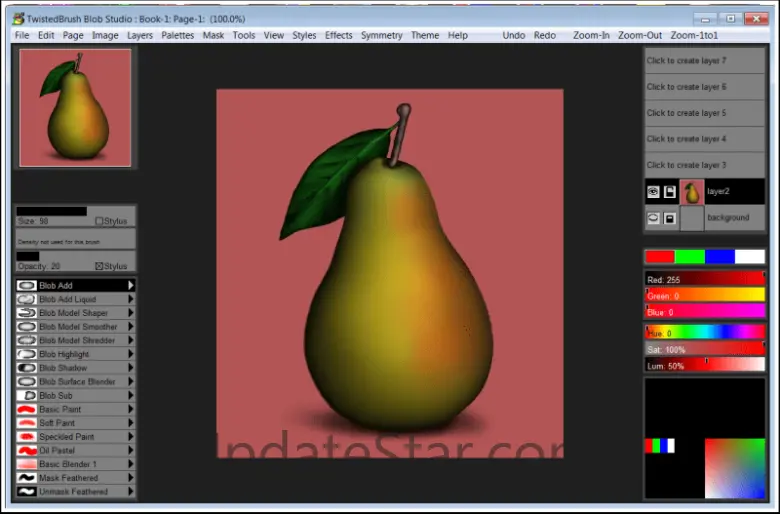Open the Symmetry menu
Viewport: 780px width, 514px height.
tap(381, 35)
